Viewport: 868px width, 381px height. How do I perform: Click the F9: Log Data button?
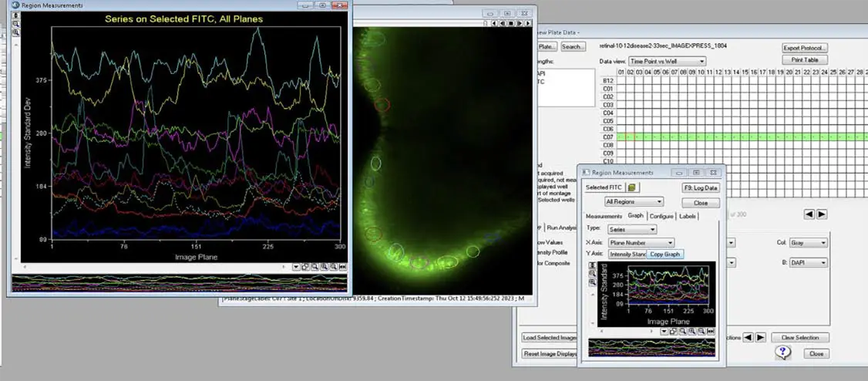(x=700, y=187)
